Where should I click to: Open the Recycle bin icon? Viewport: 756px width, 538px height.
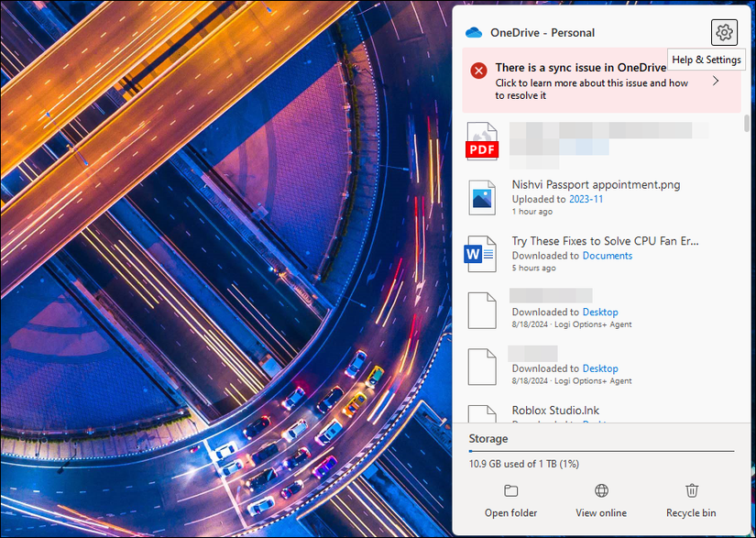(x=691, y=490)
